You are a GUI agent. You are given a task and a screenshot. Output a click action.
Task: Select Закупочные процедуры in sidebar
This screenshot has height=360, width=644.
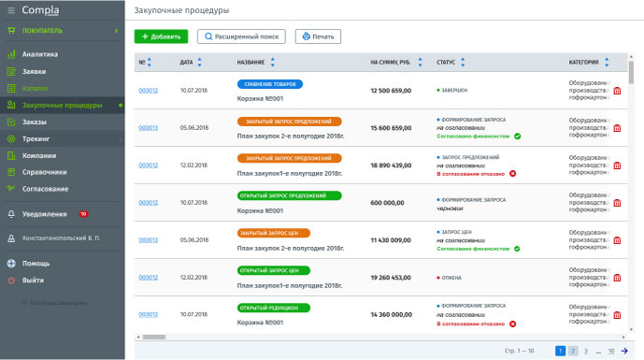62,106
